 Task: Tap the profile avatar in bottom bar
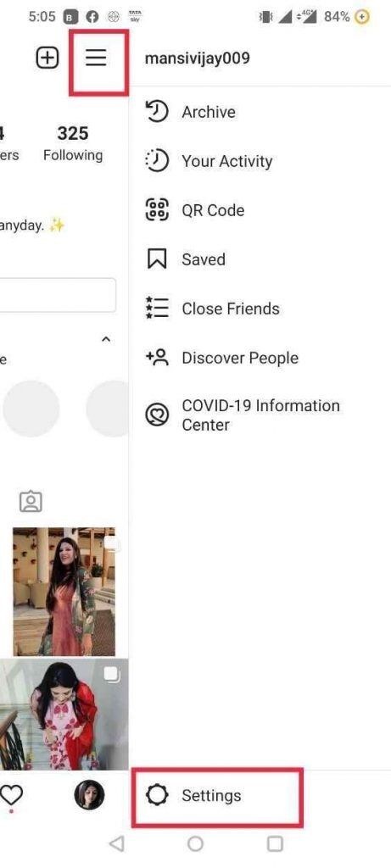(90, 795)
